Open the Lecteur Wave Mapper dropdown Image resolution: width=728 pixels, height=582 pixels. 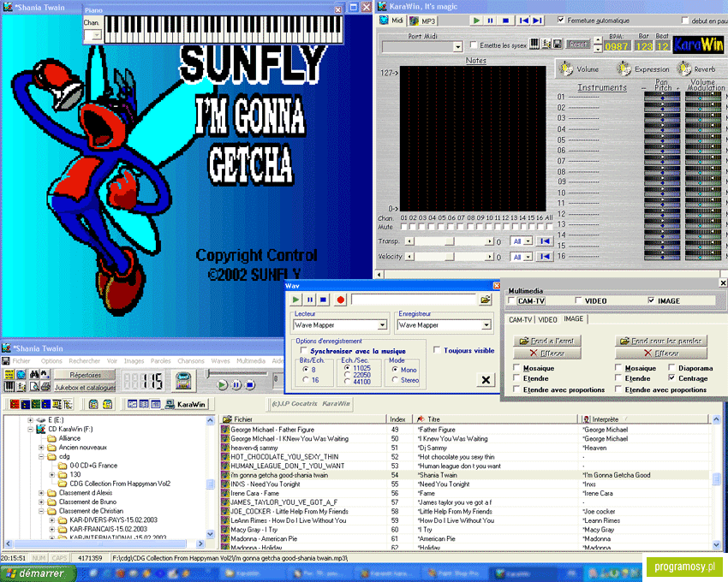click(x=382, y=325)
